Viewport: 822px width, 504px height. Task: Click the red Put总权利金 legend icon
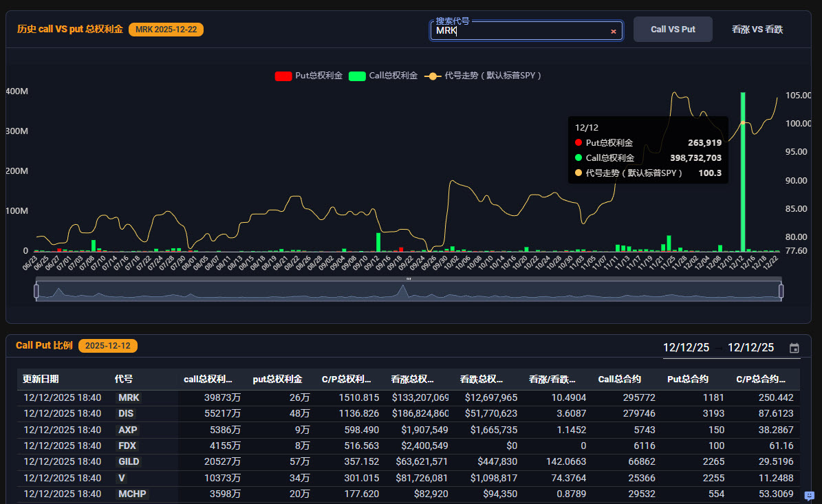283,76
